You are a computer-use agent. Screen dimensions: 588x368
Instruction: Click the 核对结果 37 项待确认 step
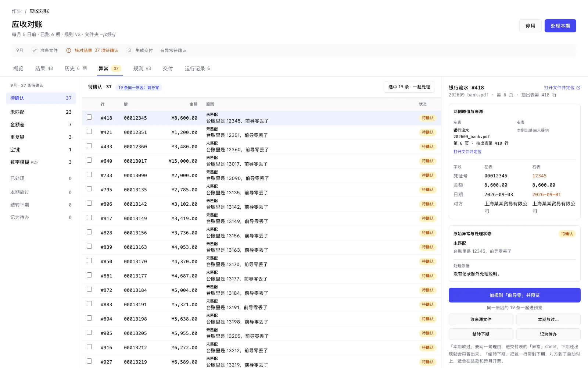point(92,50)
